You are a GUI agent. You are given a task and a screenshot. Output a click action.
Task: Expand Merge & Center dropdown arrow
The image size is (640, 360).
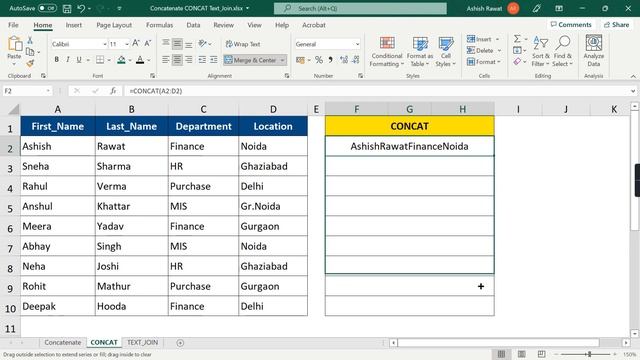tap(282, 60)
